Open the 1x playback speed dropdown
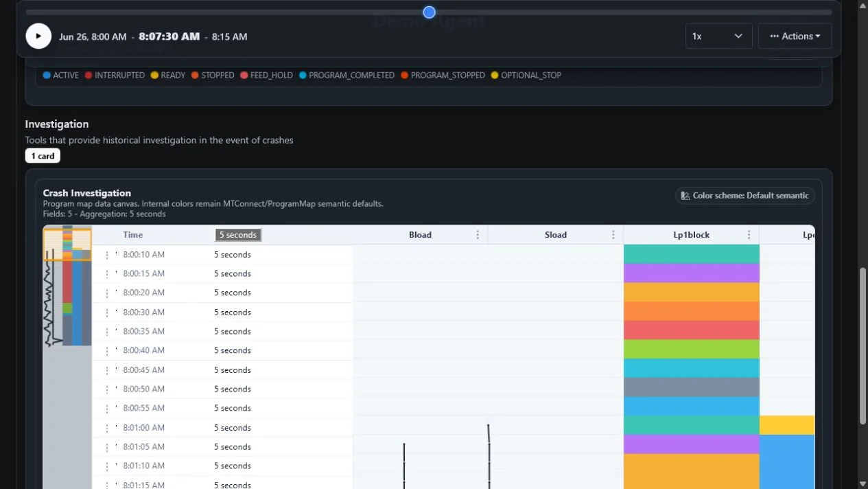 [718, 36]
